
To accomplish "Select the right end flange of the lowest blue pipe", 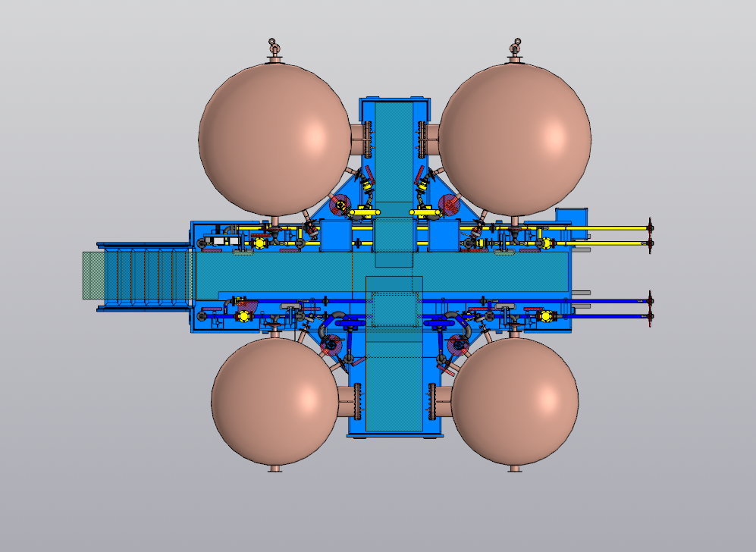I will tap(650, 315).
